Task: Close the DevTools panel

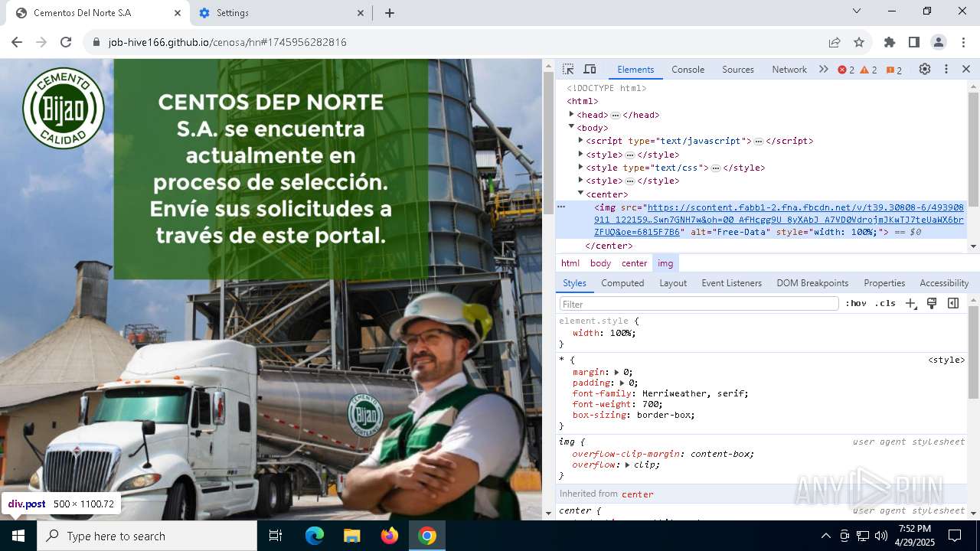Action: pyautogui.click(x=966, y=69)
